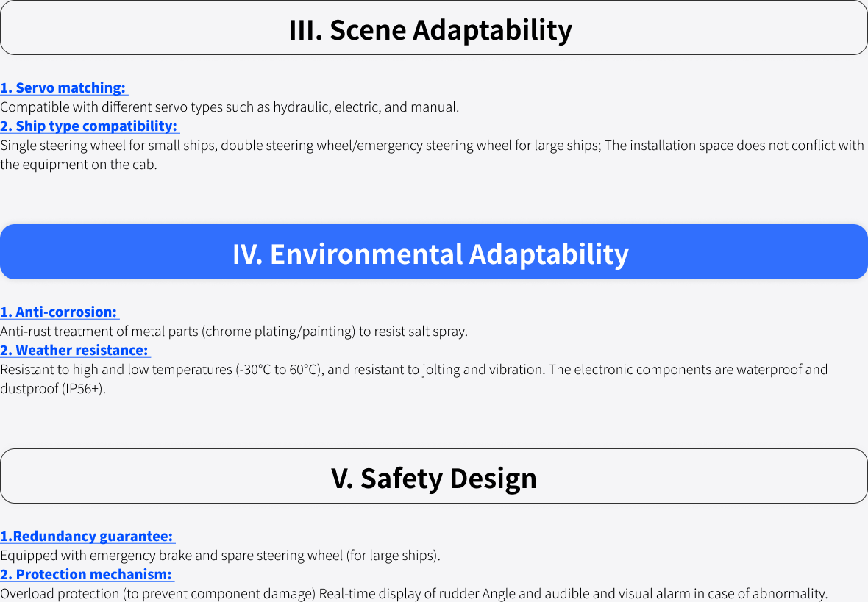
Task: Click the single steering wheel description line
Action: click(432, 146)
